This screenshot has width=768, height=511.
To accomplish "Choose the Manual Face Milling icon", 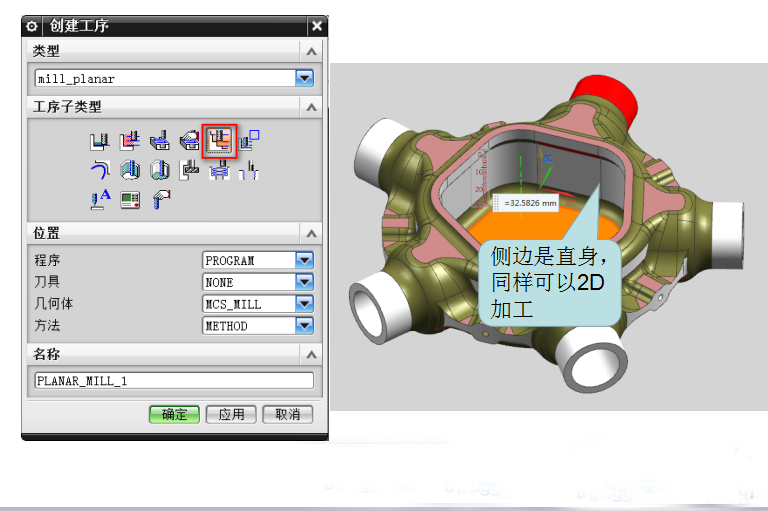I will [188, 142].
